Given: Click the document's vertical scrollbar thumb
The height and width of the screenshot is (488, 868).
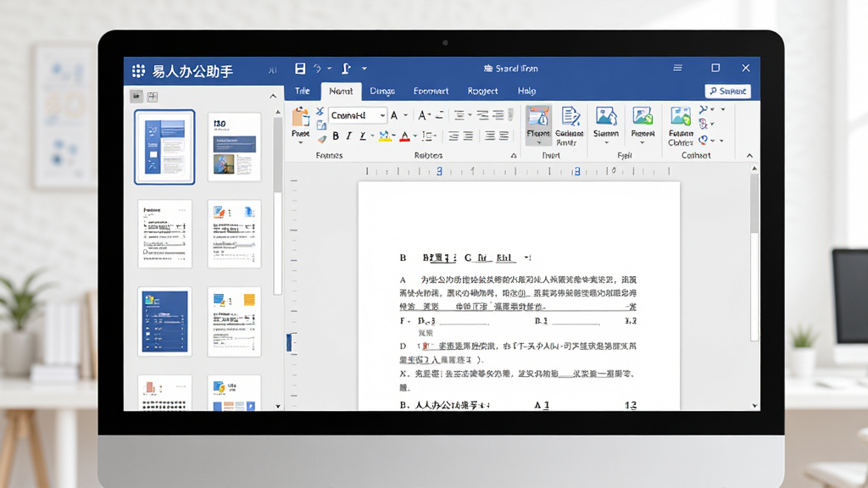Looking at the screenshot, I should click(754, 205).
